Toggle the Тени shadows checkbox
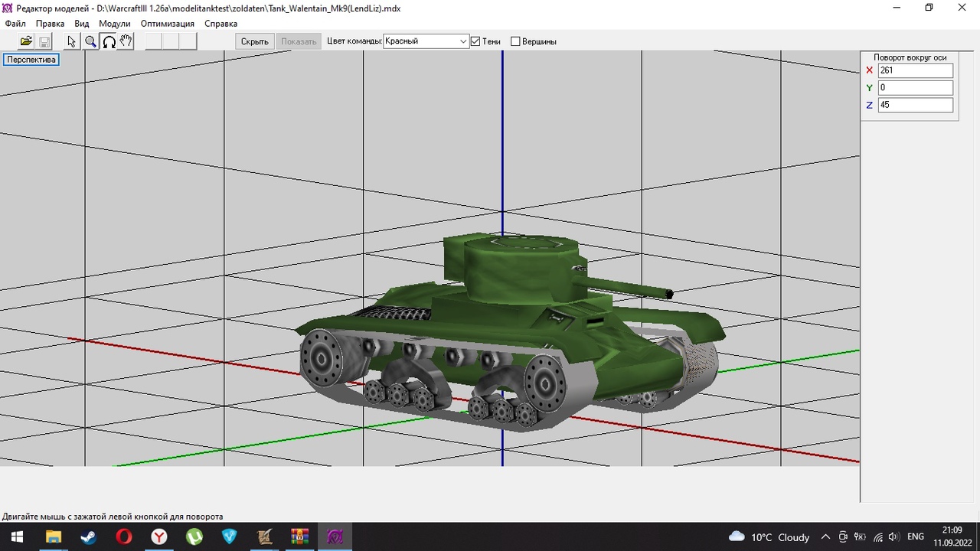 475,41
